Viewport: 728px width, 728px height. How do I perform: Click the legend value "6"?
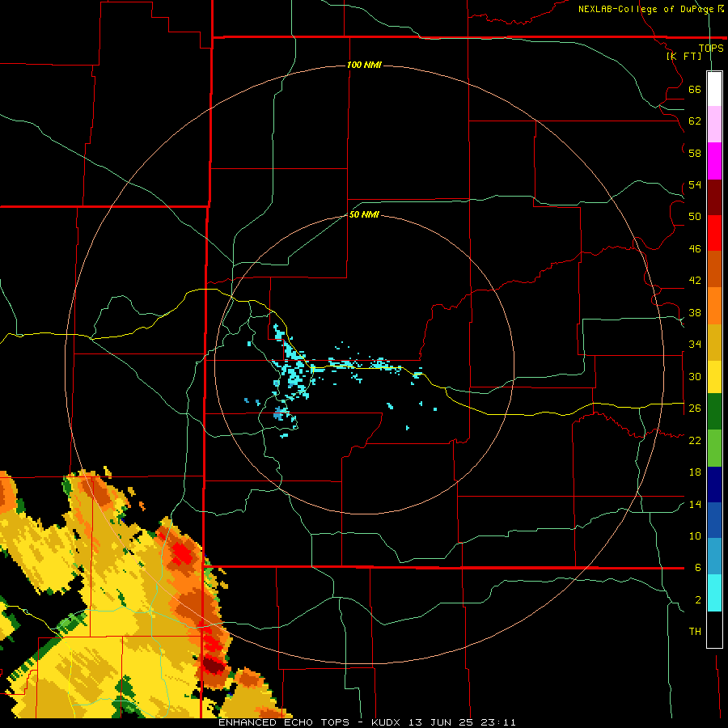click(698, 567)
